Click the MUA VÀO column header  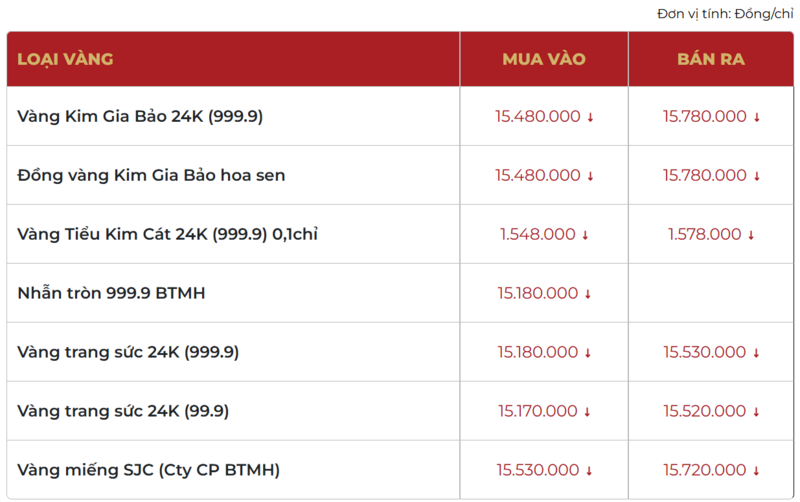544,59
